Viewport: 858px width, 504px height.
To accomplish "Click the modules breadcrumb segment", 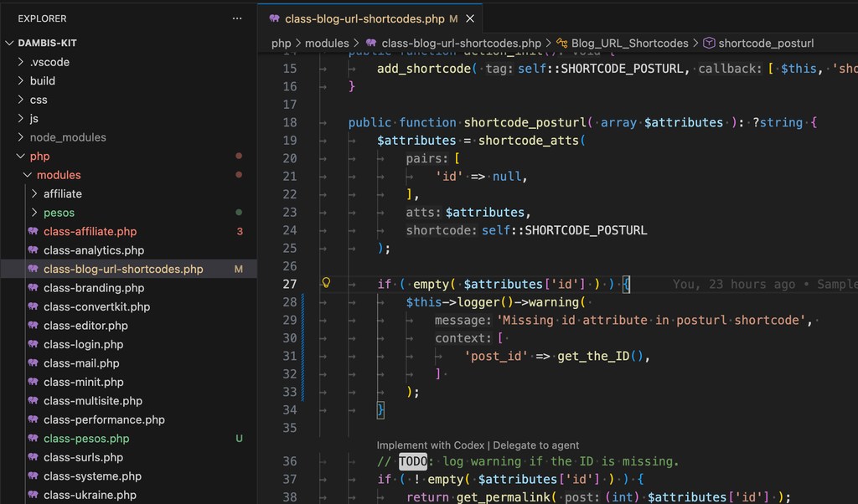I will [327, 44].
